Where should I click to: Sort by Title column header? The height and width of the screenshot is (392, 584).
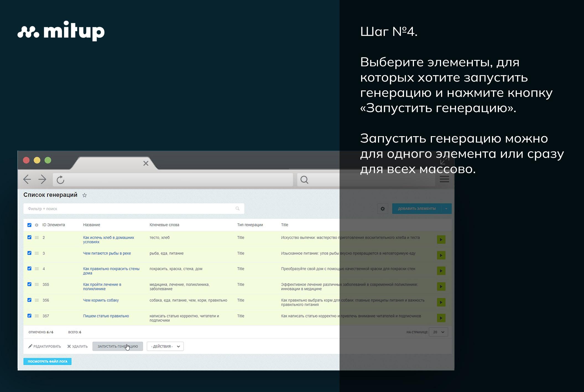(x=285, y=225)
